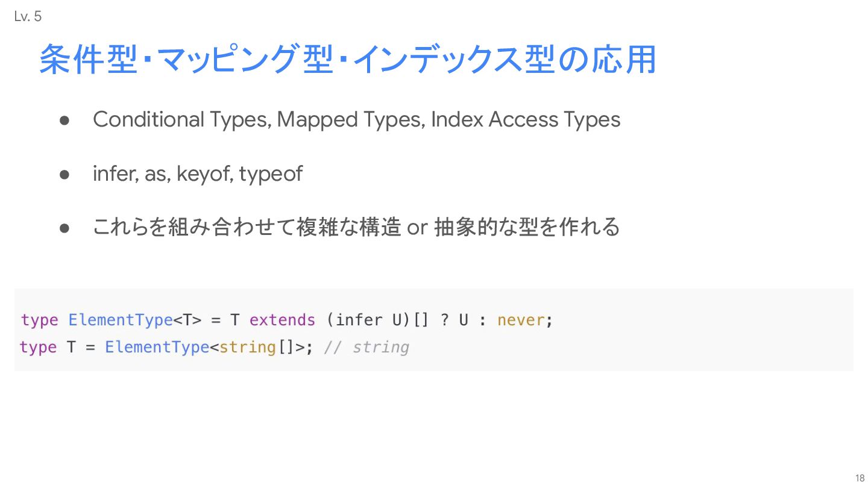868x488 pixels.
Task: Click the 'extends' keyword in code
Action: tap(282, 320)
